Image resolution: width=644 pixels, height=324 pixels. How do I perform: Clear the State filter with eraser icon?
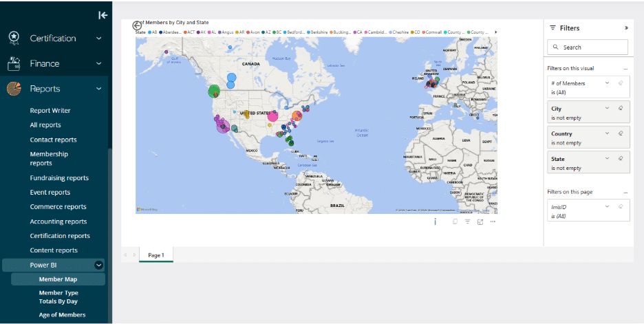[x=621, y=158]
